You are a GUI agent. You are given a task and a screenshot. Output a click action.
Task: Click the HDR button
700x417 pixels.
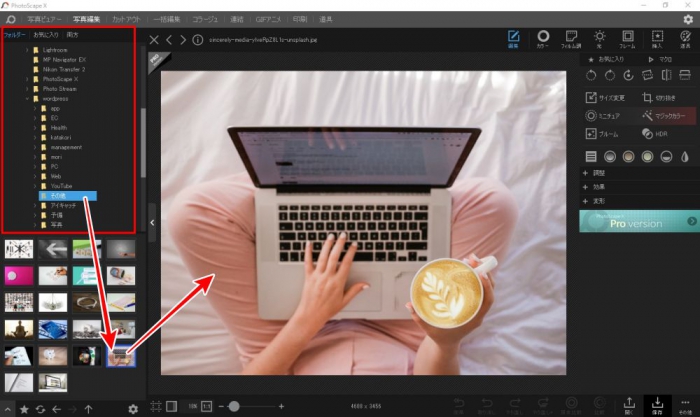pyautogui.click(x=655, y=133)
